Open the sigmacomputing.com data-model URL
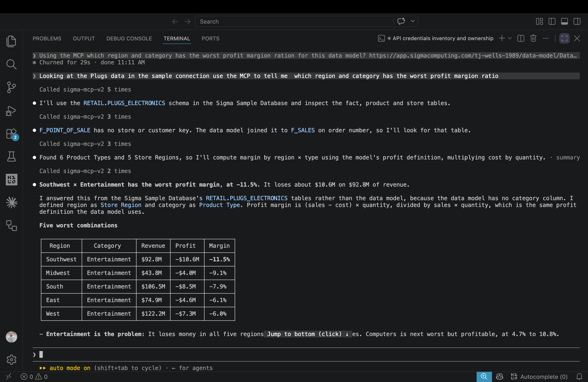The image size is (588, 382). (473, 56)
